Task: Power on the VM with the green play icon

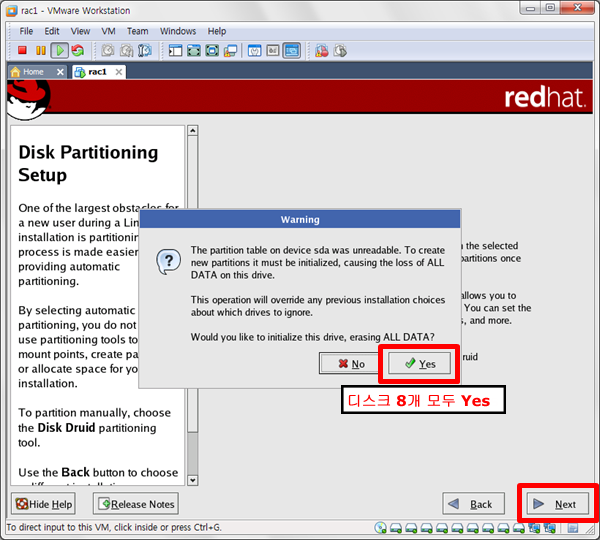Action: 60,50
